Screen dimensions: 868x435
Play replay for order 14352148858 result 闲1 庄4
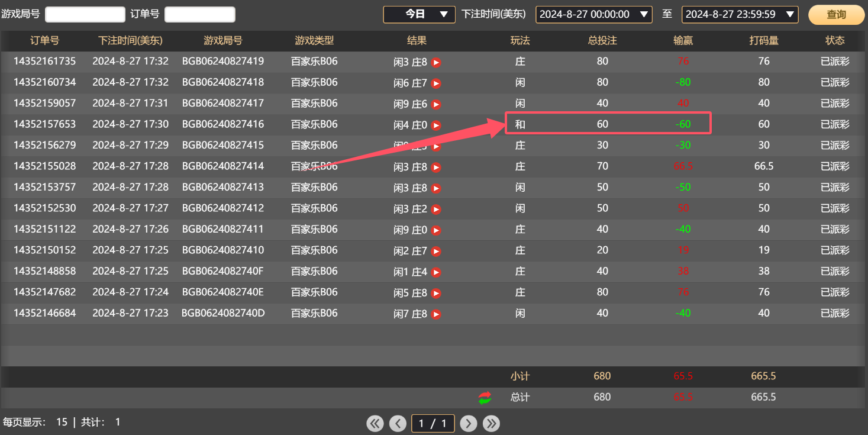[437, 271]
